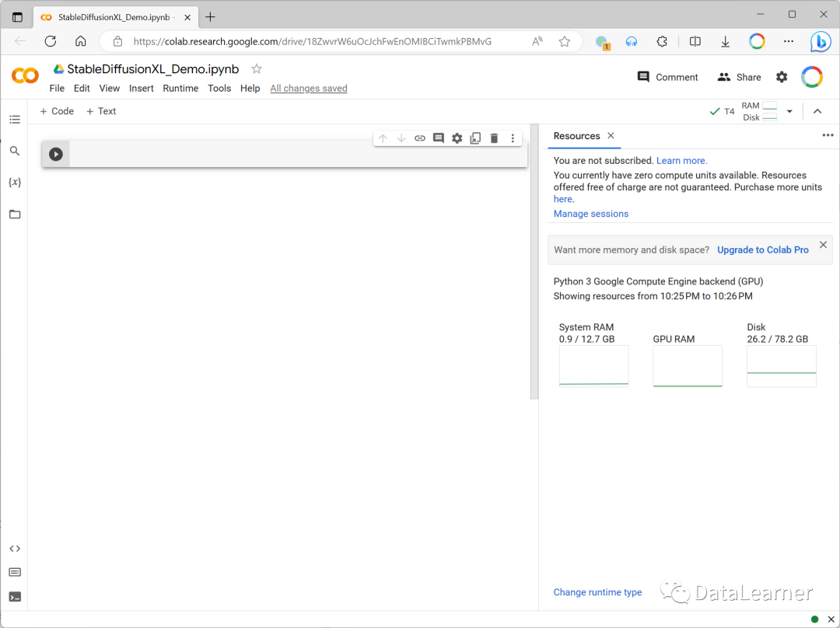The image size is (840, 628).
Task: Open the View menu
Action: (110, 89)
